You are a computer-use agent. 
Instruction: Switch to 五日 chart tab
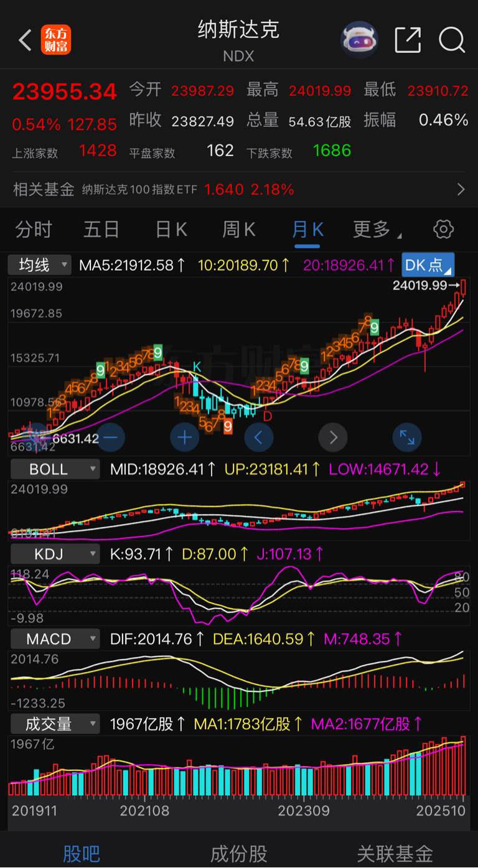pos(101,230)
